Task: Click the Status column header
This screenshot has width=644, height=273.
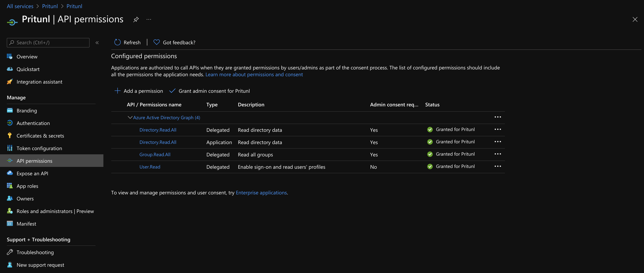Action: pyautogui.click(x=432, y=105)
